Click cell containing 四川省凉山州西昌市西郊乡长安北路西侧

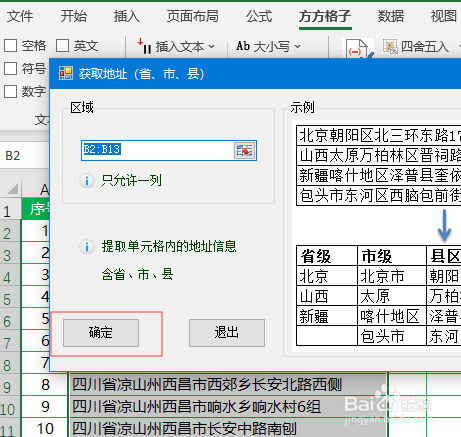coord(228,385)
